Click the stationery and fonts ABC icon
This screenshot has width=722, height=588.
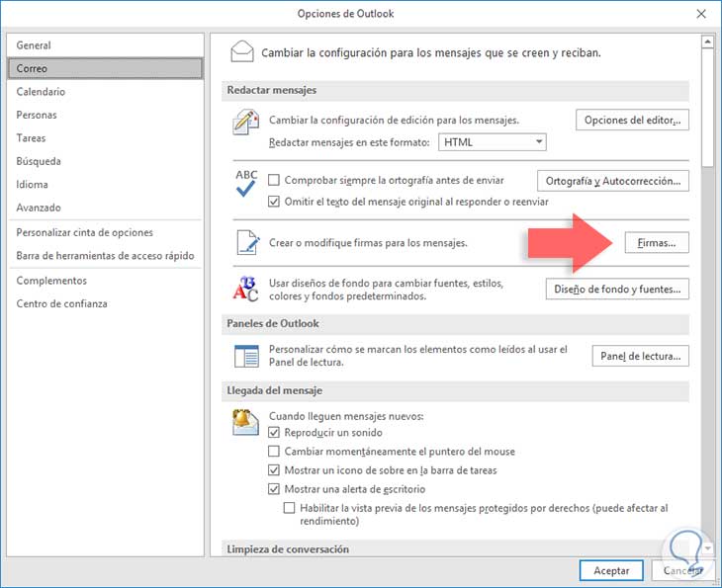[245, 289]
